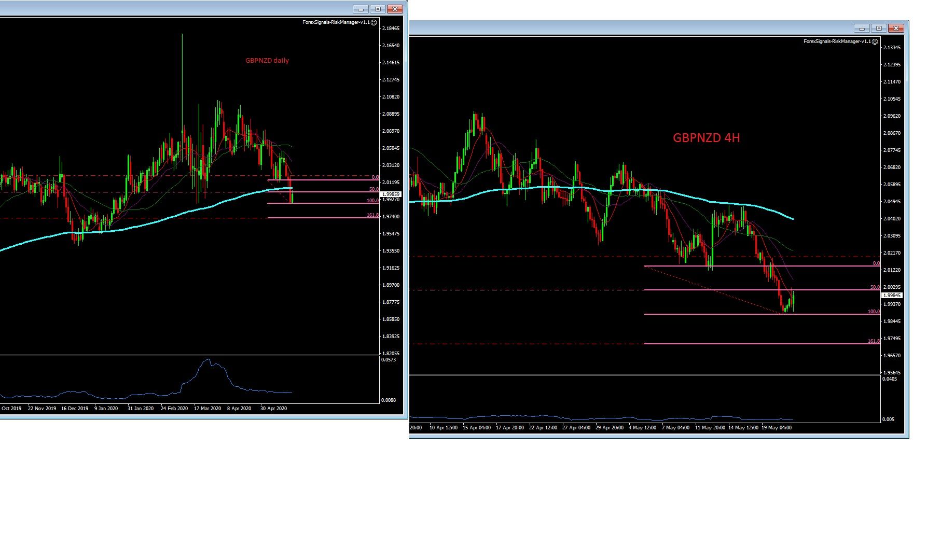
Task: Click the '17 Mar 2020' date label
Action: [207, 409]
